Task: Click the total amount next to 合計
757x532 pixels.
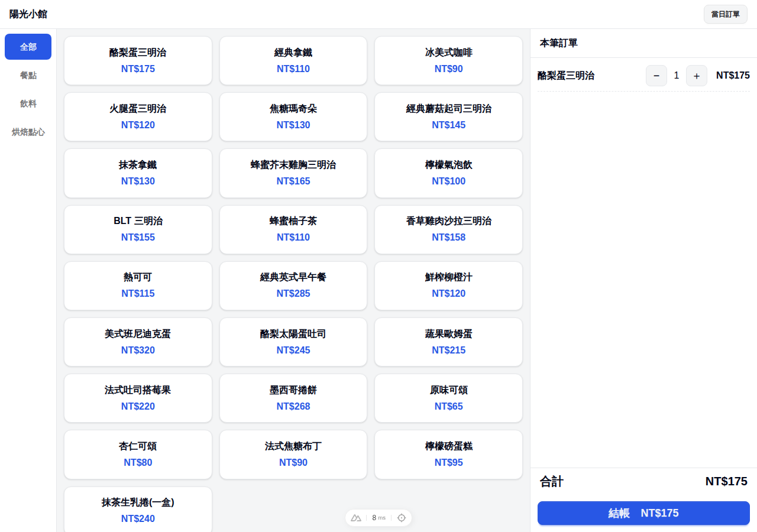Action: point(726,482)
